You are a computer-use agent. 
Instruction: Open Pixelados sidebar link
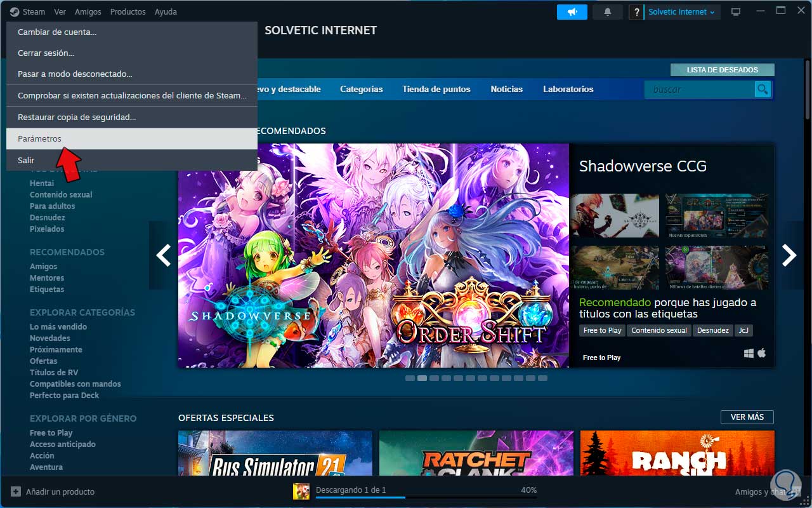pos(47,229)
